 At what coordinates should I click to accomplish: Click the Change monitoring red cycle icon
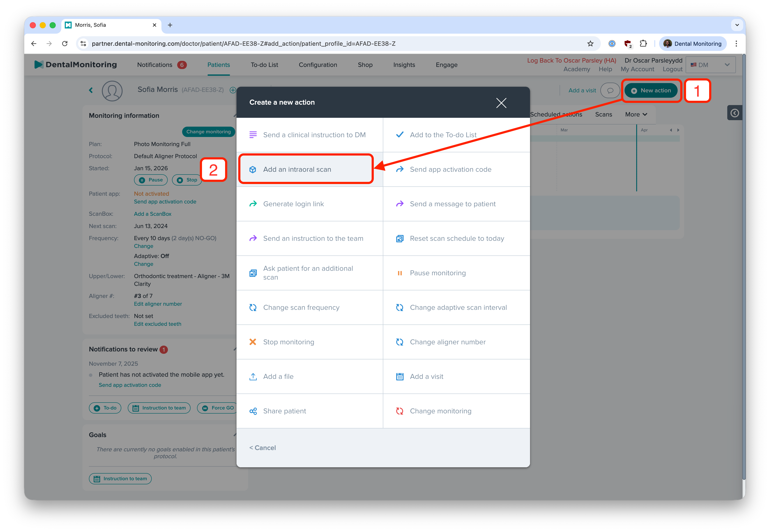(x=399, y=411)
